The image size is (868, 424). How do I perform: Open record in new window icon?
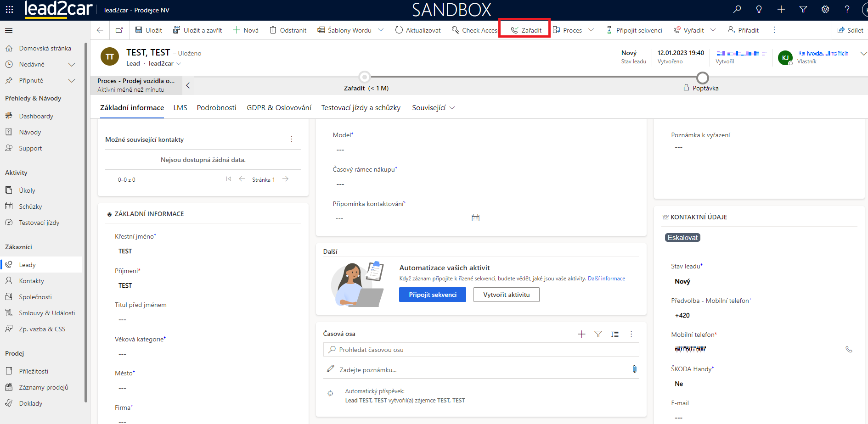point(119,30)
